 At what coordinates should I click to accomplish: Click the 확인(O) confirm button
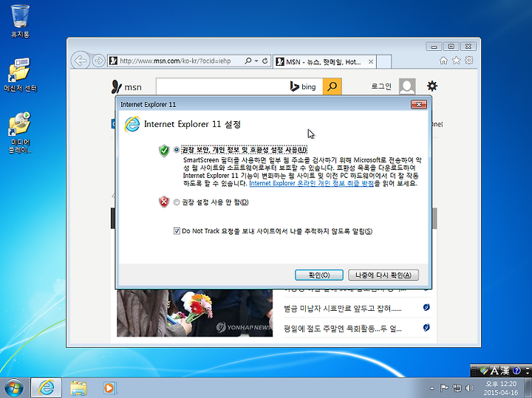coord(319,275)
